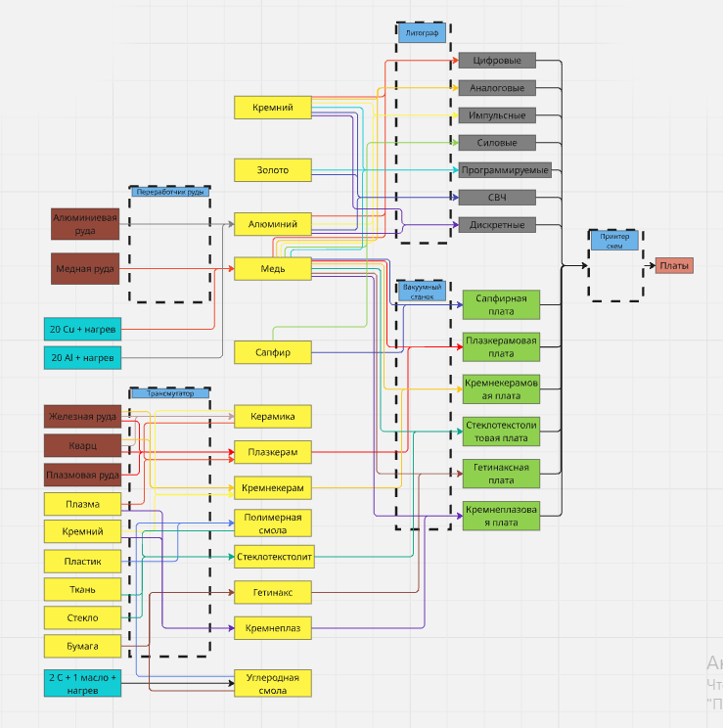This screenshot has height=728, width=723.
Task: Click the gray СВЧ node
Action: (x=497, y=198)
